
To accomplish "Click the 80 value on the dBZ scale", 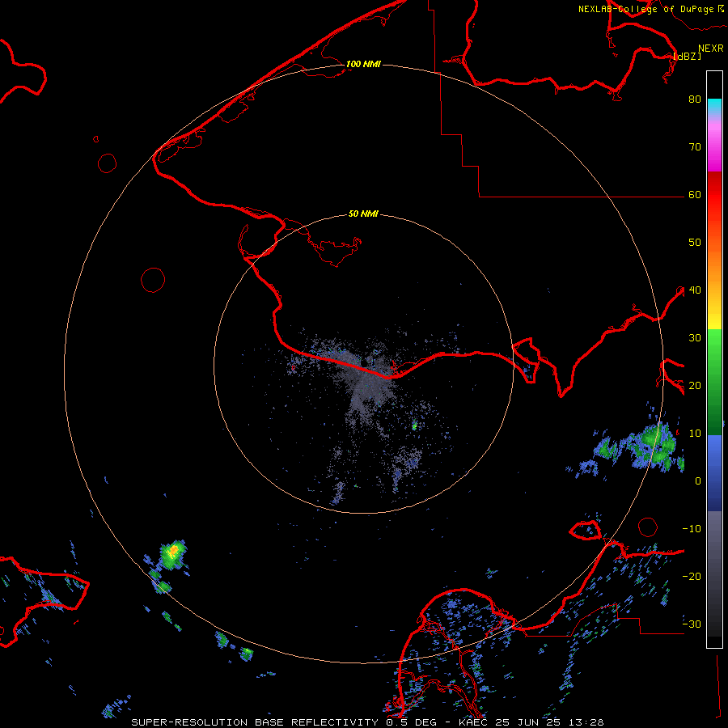I will tap(695, 99).
